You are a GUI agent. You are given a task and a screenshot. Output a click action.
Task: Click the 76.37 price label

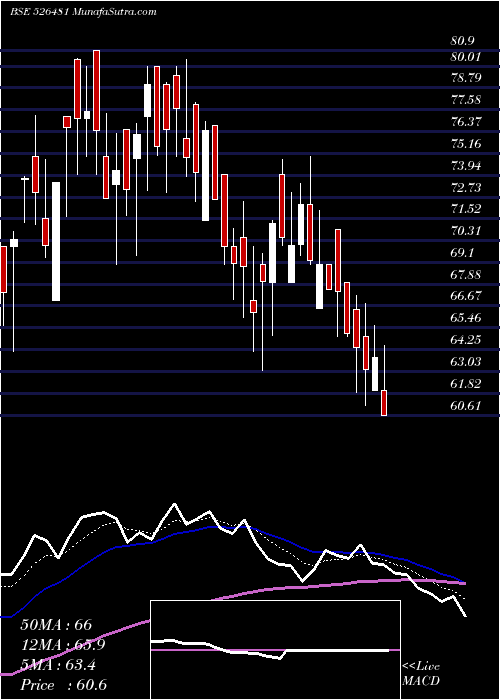pyautogui.click(x=466, y=121)
